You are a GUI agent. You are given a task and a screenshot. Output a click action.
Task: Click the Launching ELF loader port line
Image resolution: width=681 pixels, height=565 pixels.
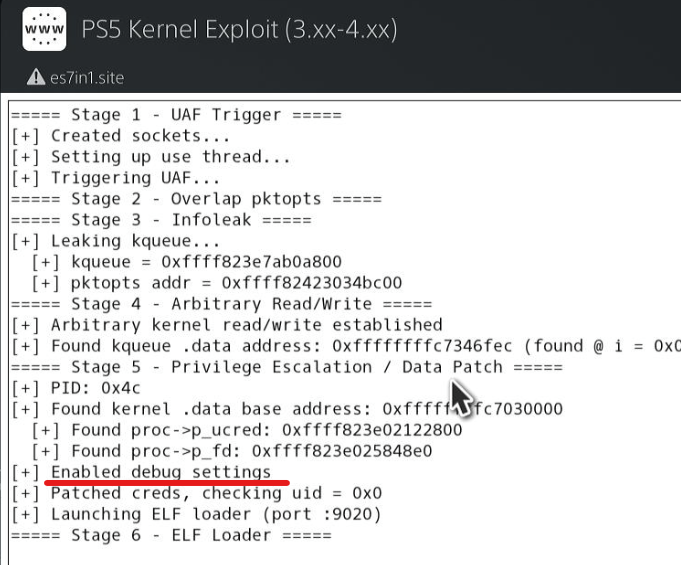pyautogui.click(x=196, y=514)
